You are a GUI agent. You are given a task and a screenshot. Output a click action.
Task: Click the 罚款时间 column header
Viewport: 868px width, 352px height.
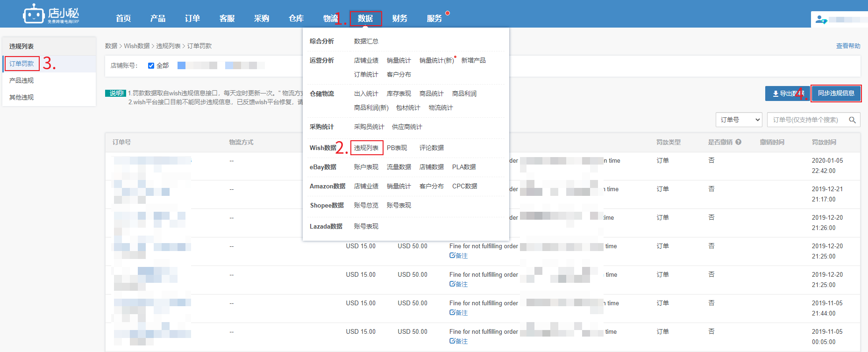click(824, 142)
